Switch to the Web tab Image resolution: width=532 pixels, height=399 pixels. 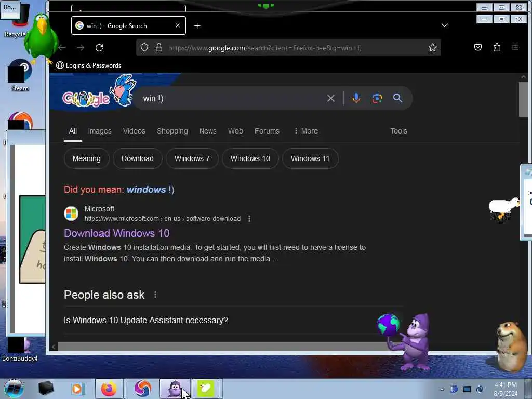coord(235,131)
